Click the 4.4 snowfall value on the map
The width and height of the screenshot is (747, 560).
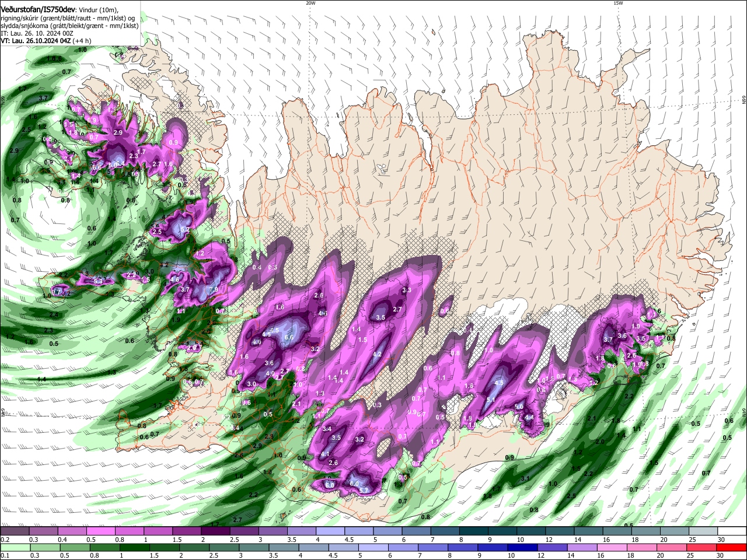pyautogui.click(x=529, y=418)
